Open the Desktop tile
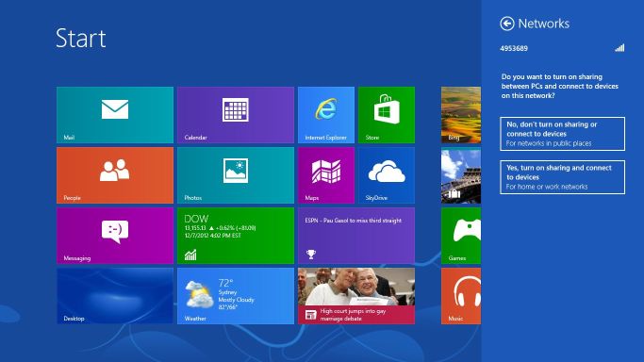The height and width of the screenshot is (362, 644). coord(115,296)
